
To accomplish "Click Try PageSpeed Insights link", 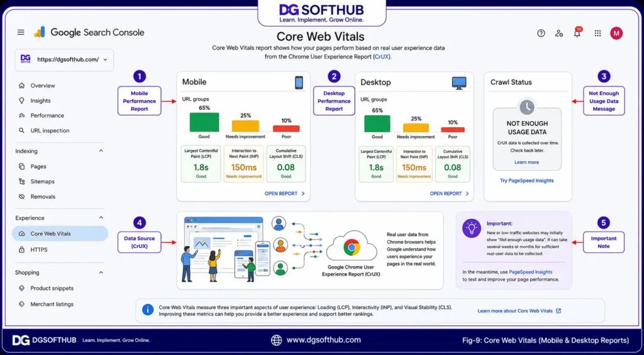I will (526, 181).
